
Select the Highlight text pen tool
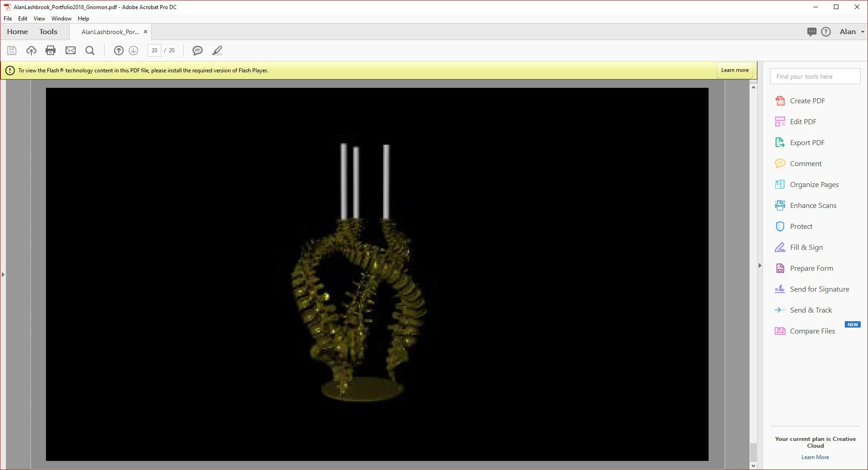[217, 51]
